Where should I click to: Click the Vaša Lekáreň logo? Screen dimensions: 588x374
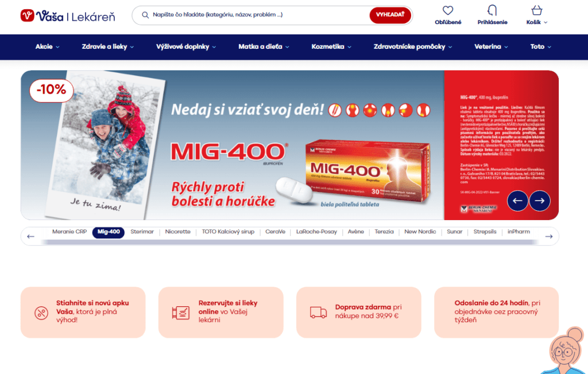[x=68, y=16]
